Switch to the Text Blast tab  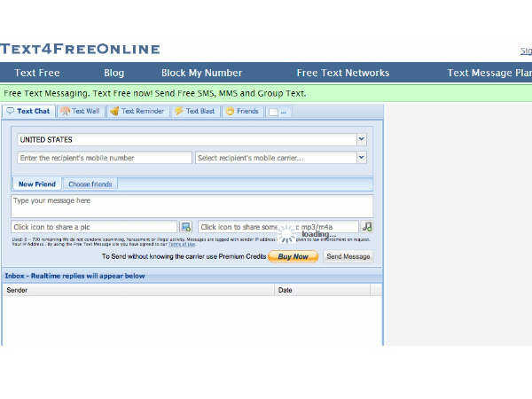tap(196, 112)
